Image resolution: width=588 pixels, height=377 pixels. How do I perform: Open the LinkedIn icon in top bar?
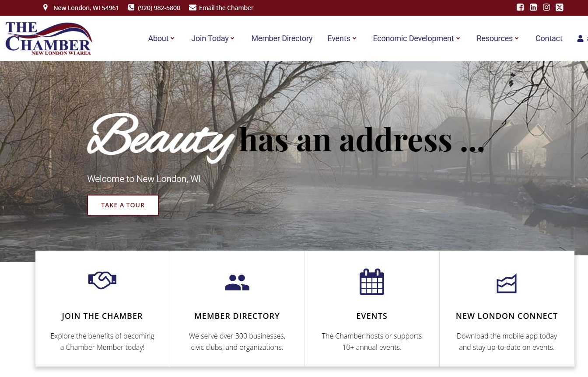533,7
